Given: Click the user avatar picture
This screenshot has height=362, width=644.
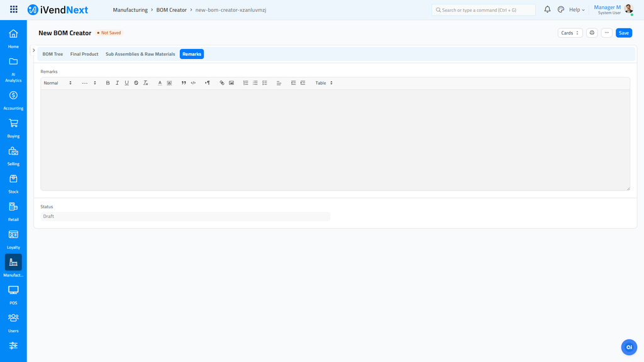Looking at the screenshot, I should 628,9.
